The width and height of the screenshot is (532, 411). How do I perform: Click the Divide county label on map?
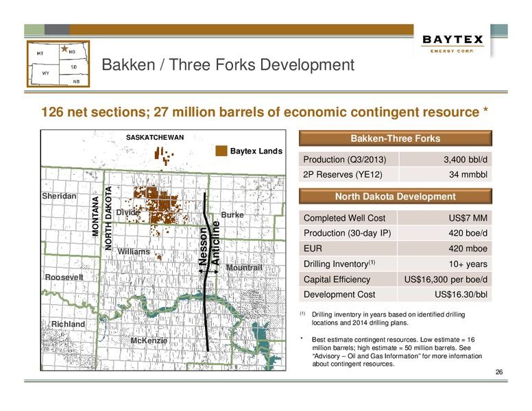coord(128,212)
